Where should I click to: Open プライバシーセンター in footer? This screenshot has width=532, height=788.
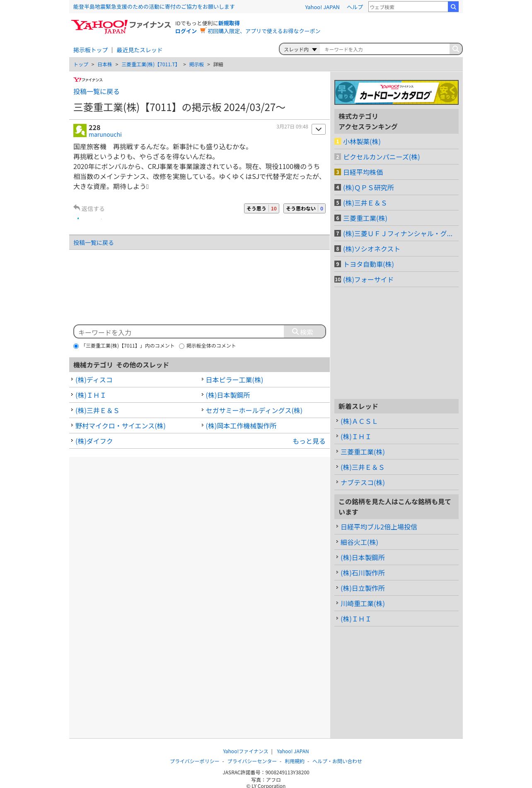point(252,761)
